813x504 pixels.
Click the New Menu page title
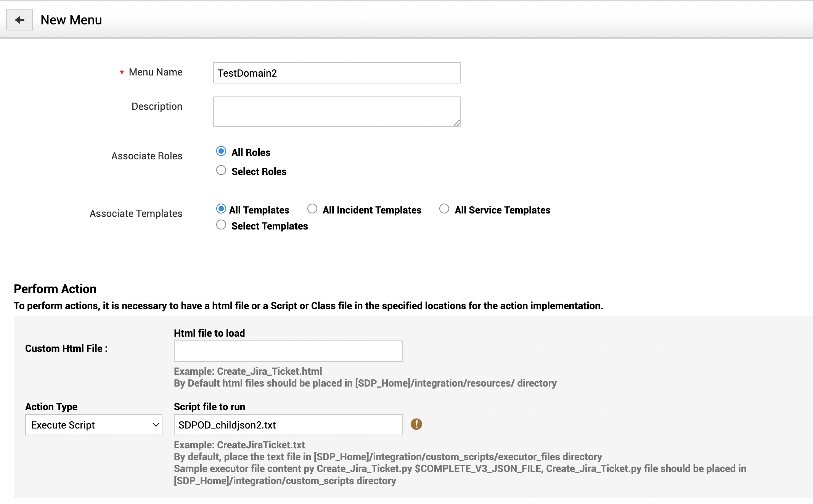click(x=71, y=20)
